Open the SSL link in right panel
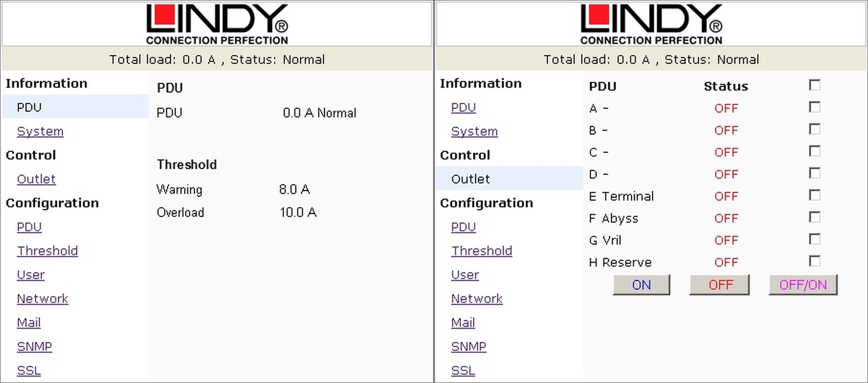 463,370
